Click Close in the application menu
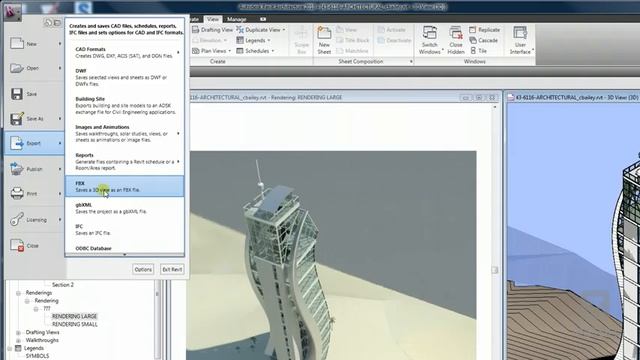 click(35, 246)
